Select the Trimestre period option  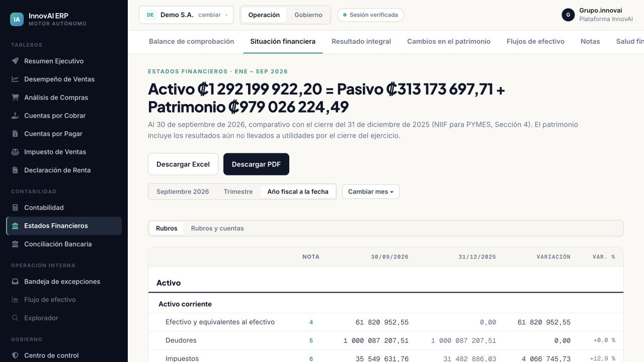coord(238,192)
